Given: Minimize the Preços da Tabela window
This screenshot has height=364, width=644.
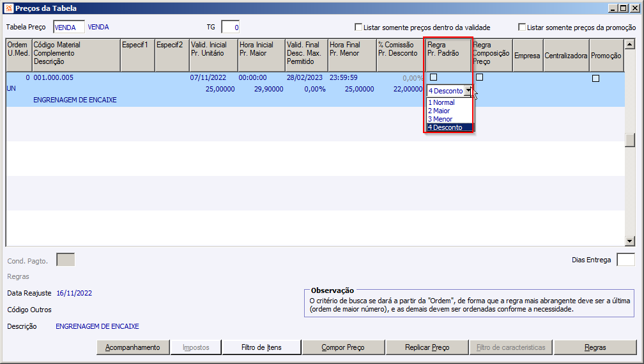Looking at the screenshot, I should point(613,8).
